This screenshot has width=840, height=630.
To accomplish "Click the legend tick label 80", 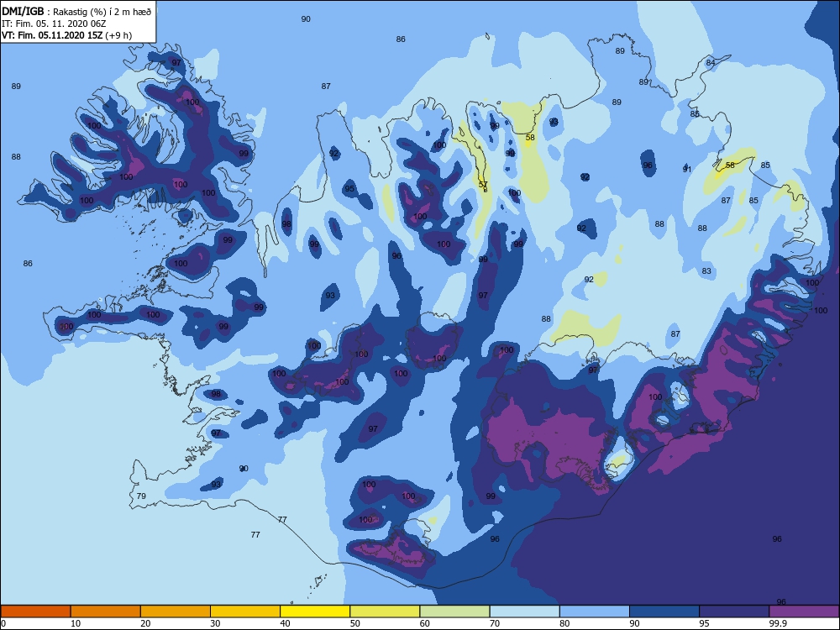I will (x=564, y=623).
